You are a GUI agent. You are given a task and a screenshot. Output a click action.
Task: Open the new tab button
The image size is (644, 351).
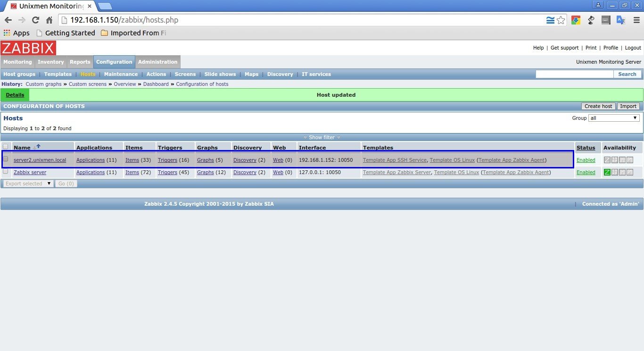[x=105, y=6]
